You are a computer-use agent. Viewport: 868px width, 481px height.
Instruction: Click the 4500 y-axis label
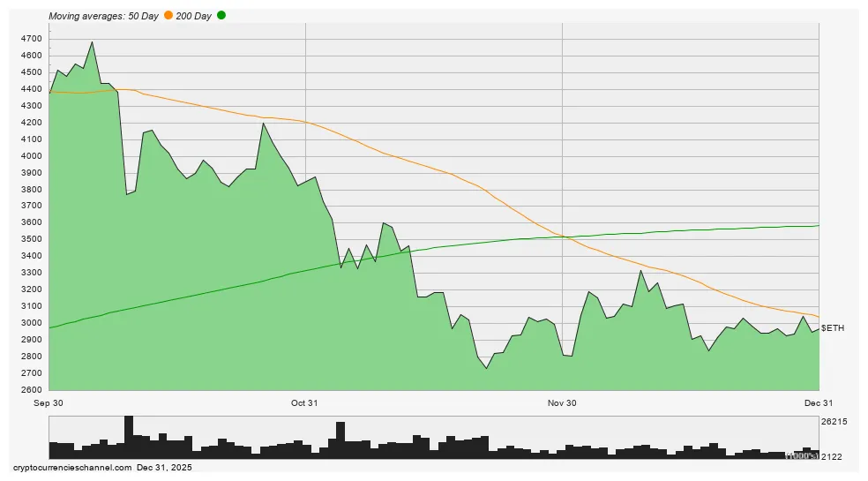[31, 72]
